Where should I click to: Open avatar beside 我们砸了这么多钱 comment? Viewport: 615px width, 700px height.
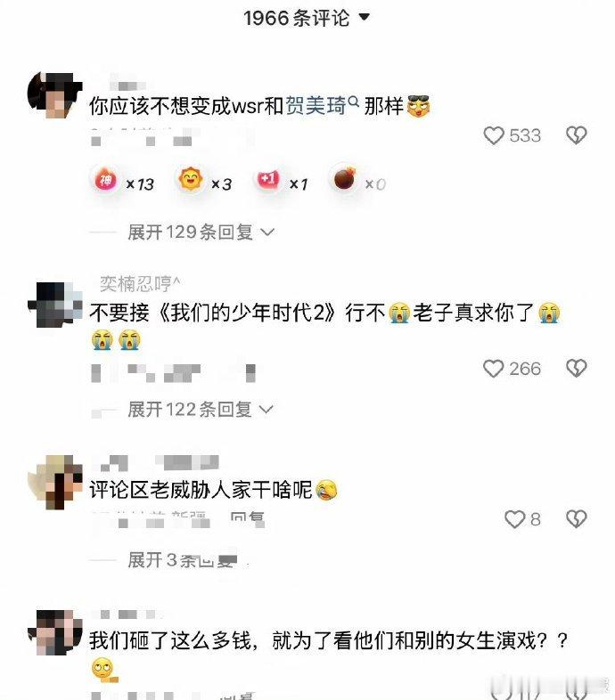(x=54, y=632)
